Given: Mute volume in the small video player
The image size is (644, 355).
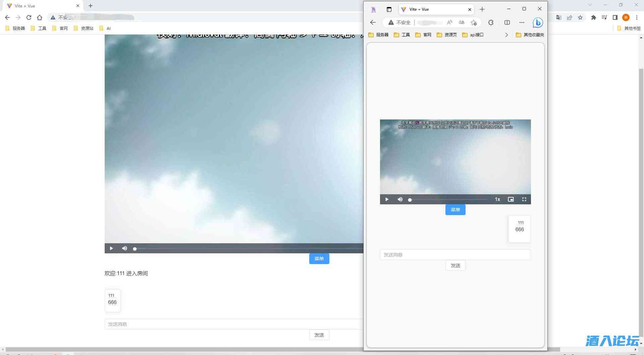Looking at the screenshot, I should pos(400,199).
